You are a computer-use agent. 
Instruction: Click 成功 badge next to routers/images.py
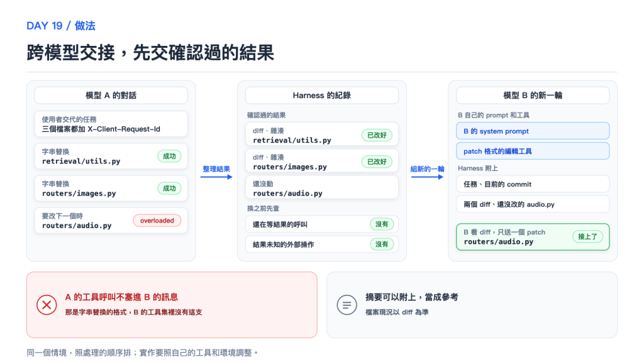pyautogui.click(x=169, y=189)
